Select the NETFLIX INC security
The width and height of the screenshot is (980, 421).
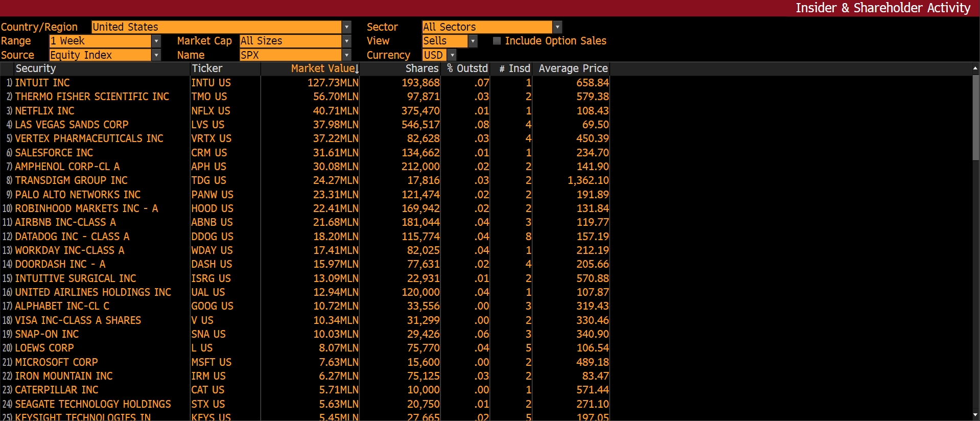point(44,111)
